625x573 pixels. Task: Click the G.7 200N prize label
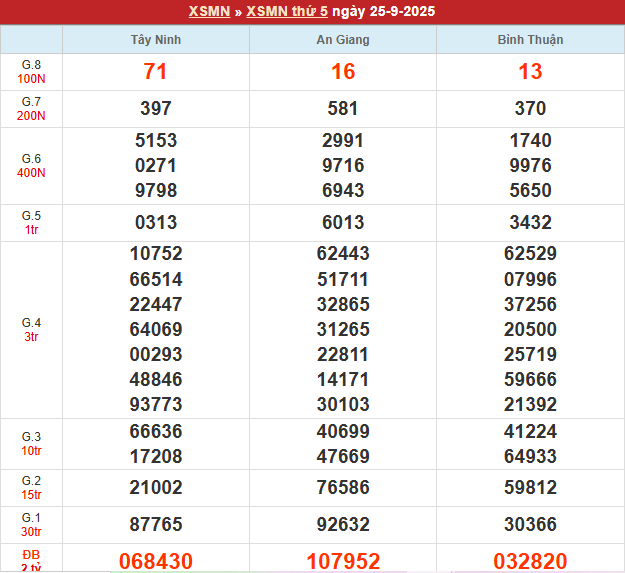pyautogui.click(x=31, y=108)
